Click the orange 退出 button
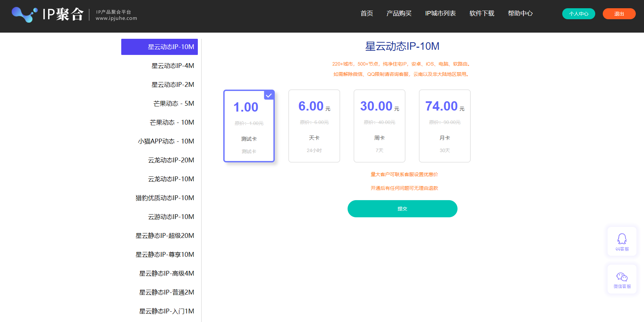This screenshot has width=644, height=322. 619,14
